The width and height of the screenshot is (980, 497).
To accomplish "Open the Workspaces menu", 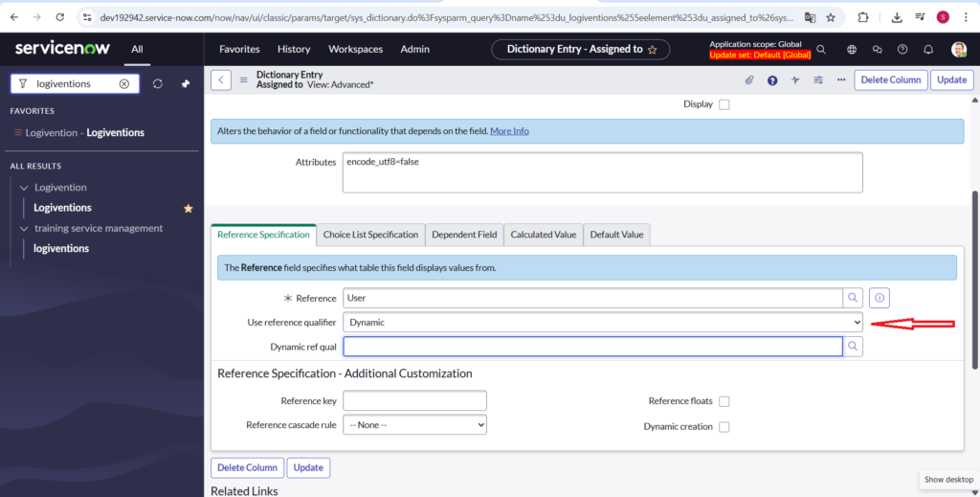I will click(x=355, y=49).
